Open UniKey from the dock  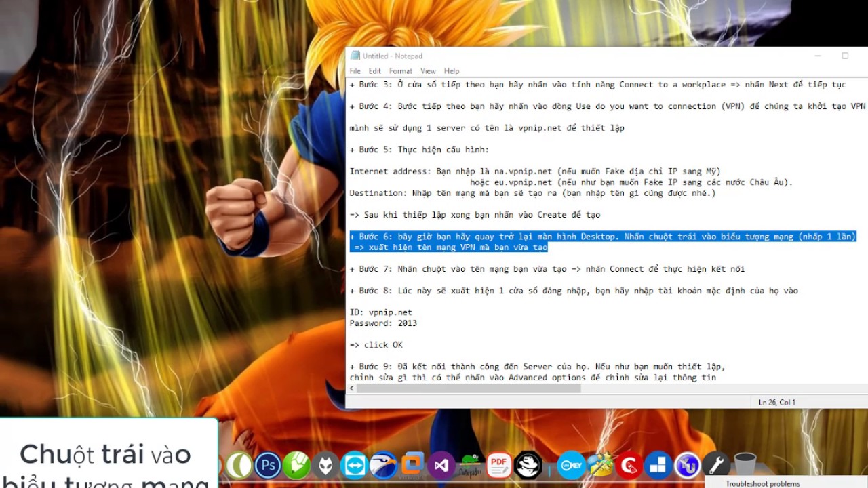[x=571, y=466]
